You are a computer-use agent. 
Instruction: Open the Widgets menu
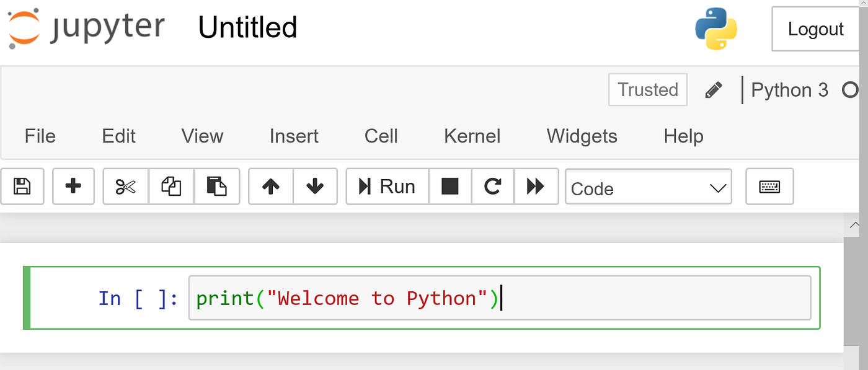[x=582, y=136]
